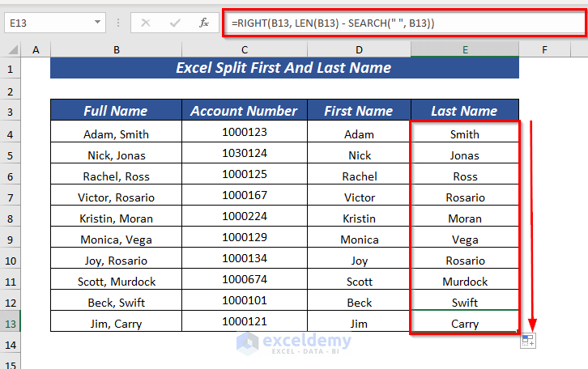Select cell containing Joy, Rosario

pyautogui.click(x=117, y=260)
